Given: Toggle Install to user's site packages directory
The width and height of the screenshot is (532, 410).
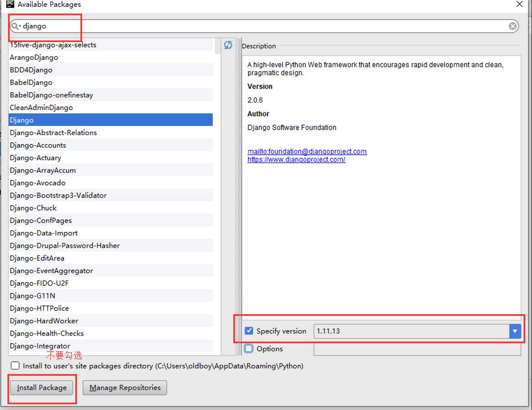Looking at the screenshot, I should pos(15,366).
